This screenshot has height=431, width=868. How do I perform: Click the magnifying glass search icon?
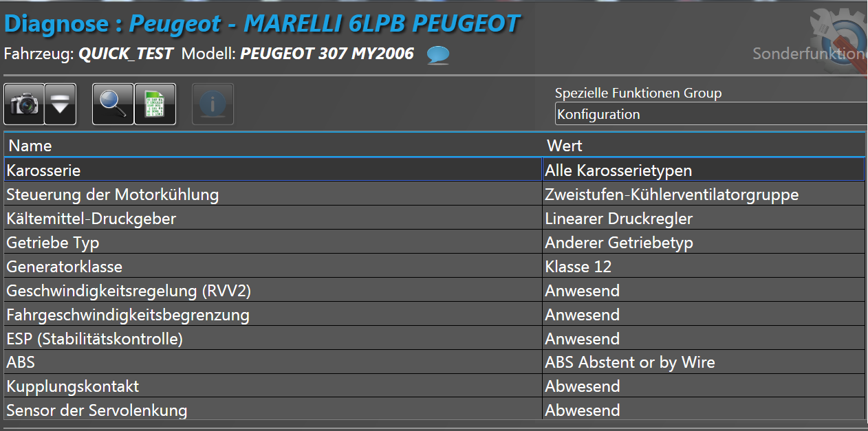[x=113, y=104]
